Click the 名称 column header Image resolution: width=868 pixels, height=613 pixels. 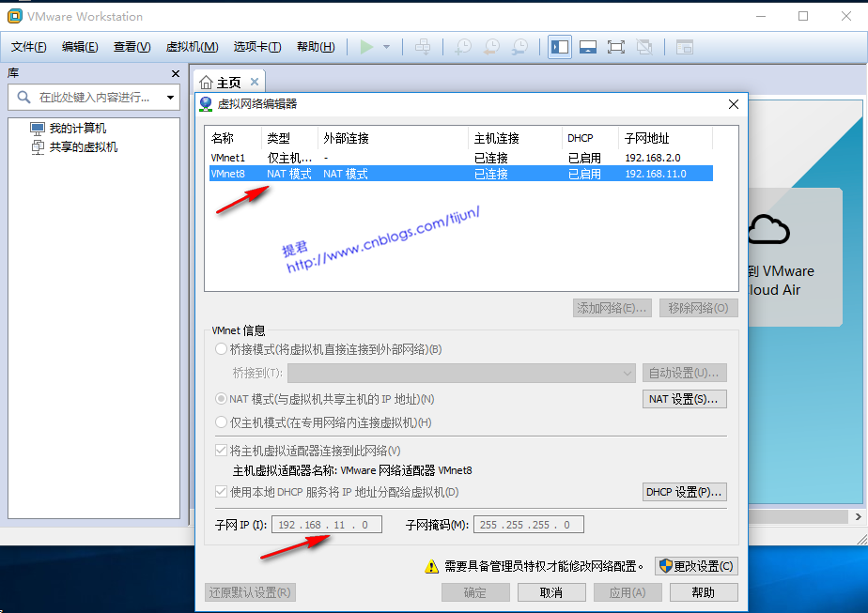(x=234, y=138)
